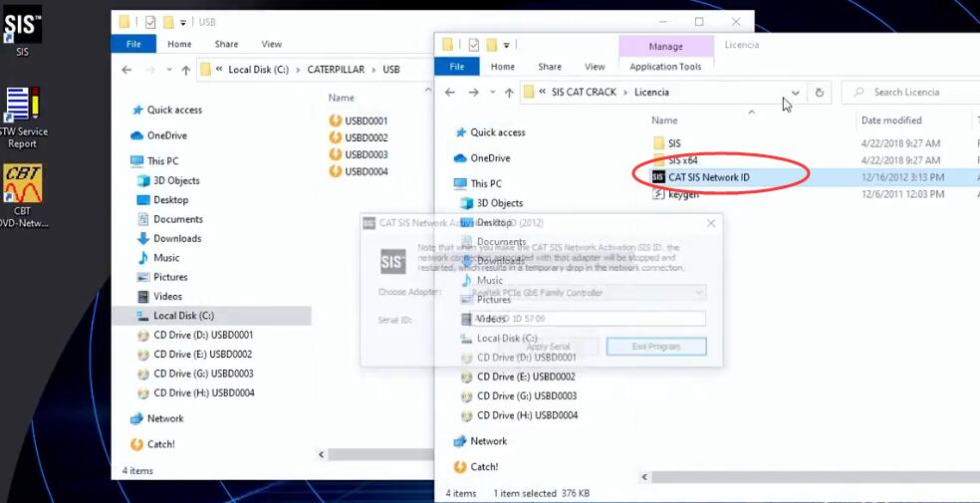Expand the Licencia address bar history dropdown
The width and height of the screenshot is (980, 503).
(x=795, y=93)
